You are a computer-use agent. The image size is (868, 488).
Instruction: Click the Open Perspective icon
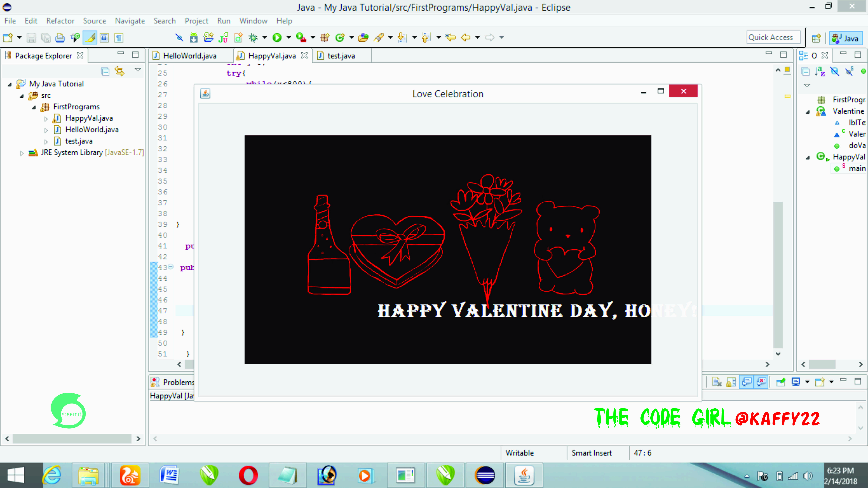coord(816,38)
